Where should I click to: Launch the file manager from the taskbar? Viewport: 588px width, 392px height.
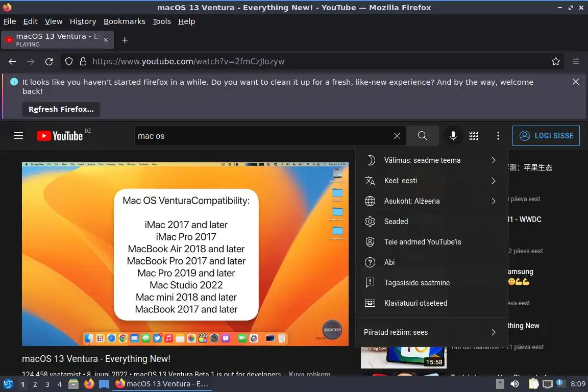point(73,384)
